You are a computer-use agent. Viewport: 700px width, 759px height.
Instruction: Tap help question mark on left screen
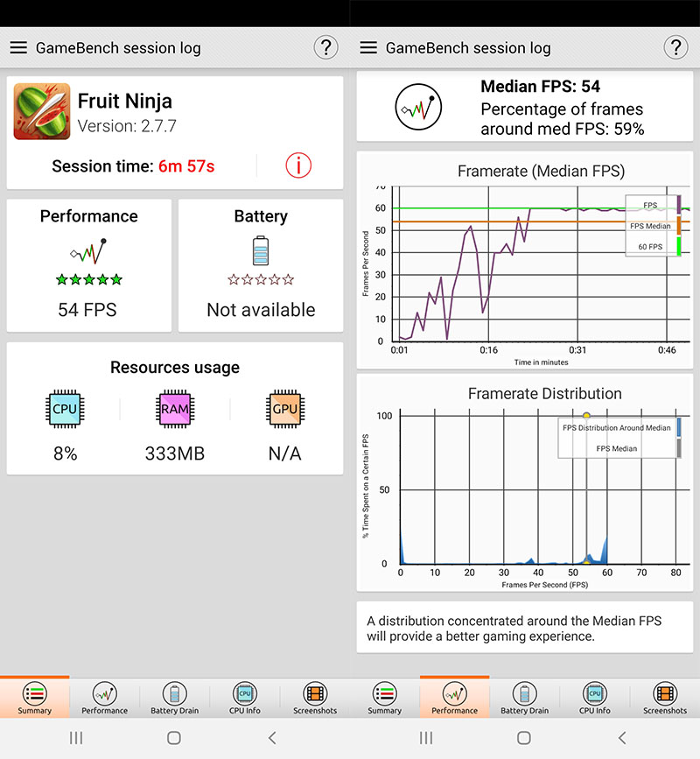tap(325, 47)
